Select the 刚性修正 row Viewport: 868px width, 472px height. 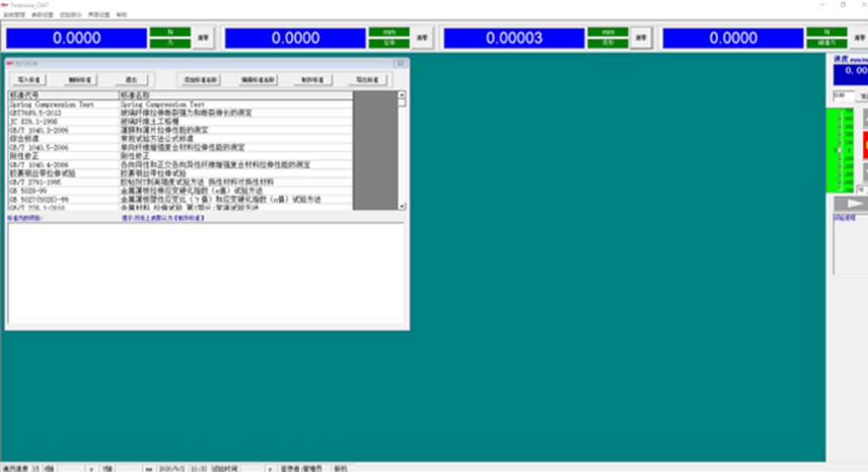coord(180,156)
